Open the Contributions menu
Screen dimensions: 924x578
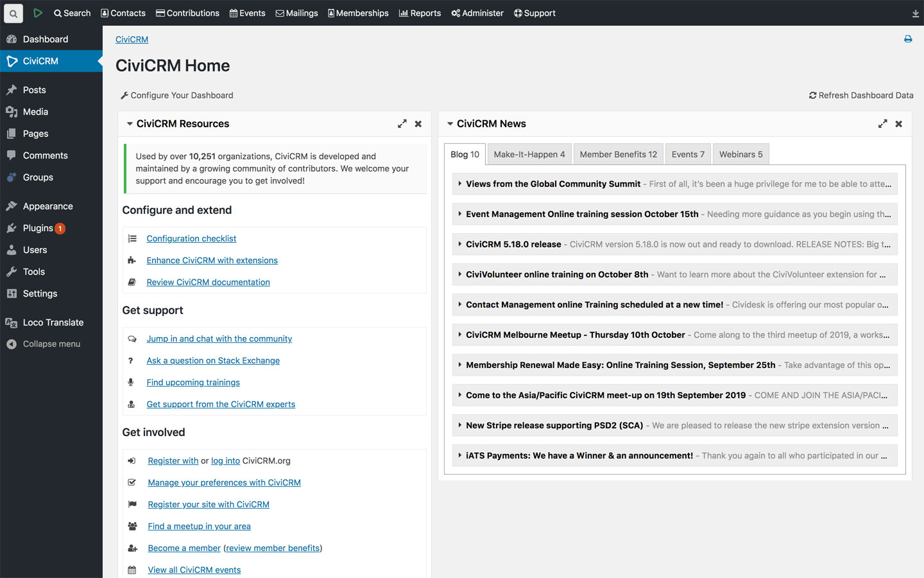[187, 13]
